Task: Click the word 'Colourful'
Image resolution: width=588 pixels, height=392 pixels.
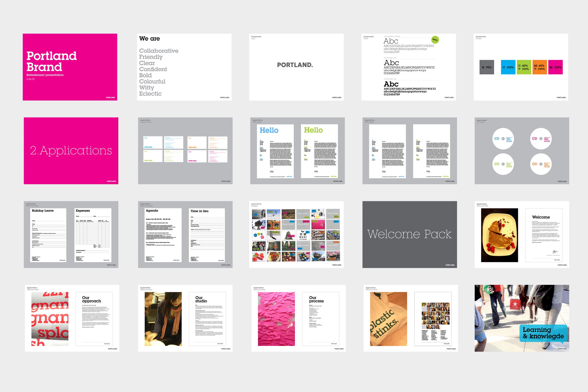Action: coord(152,81)
